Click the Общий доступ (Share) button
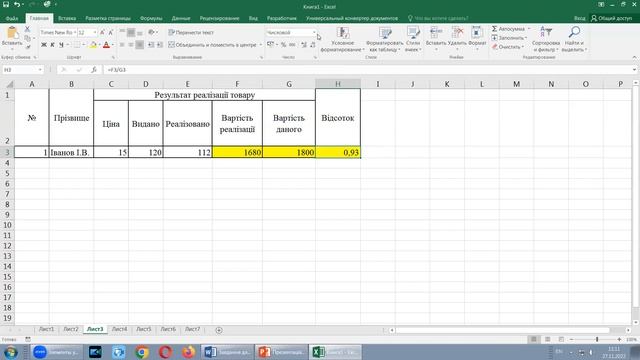 (611, 18)
